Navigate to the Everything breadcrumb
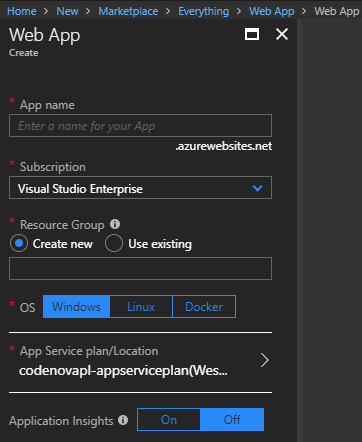Viewport: 362px width, 442px height. coord(204,11)
